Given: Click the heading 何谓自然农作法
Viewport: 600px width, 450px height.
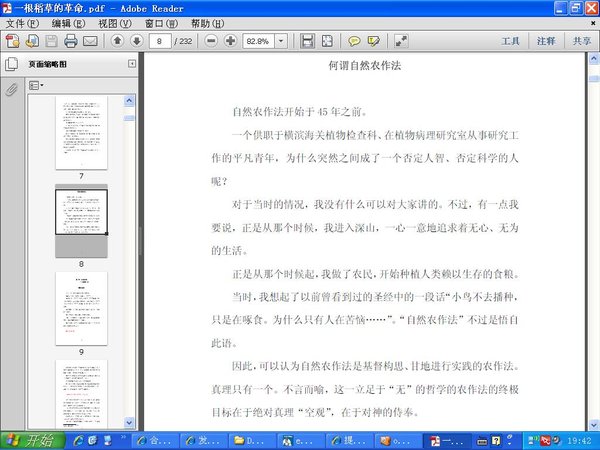Looking at the screenshot, I should click(365, 65).
